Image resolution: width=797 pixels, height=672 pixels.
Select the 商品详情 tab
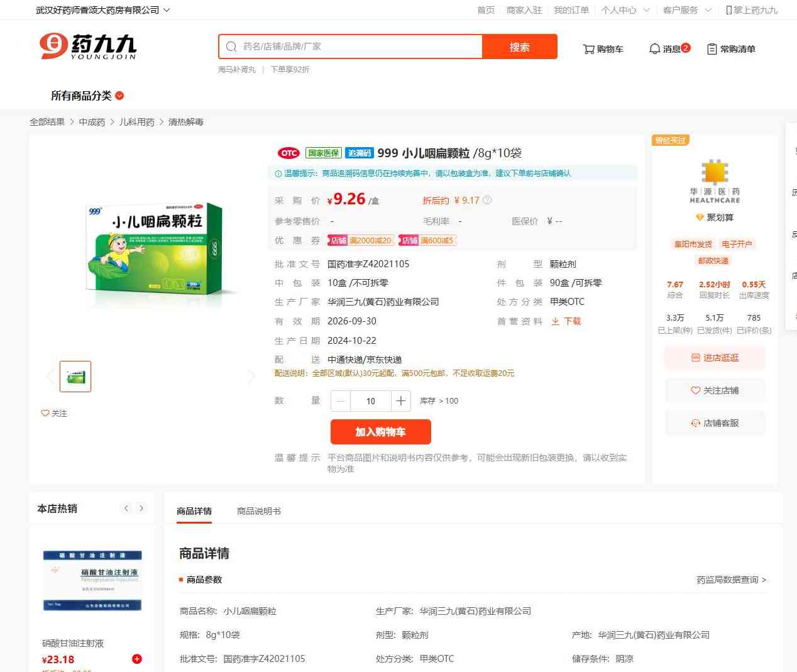tap(194, 511)
